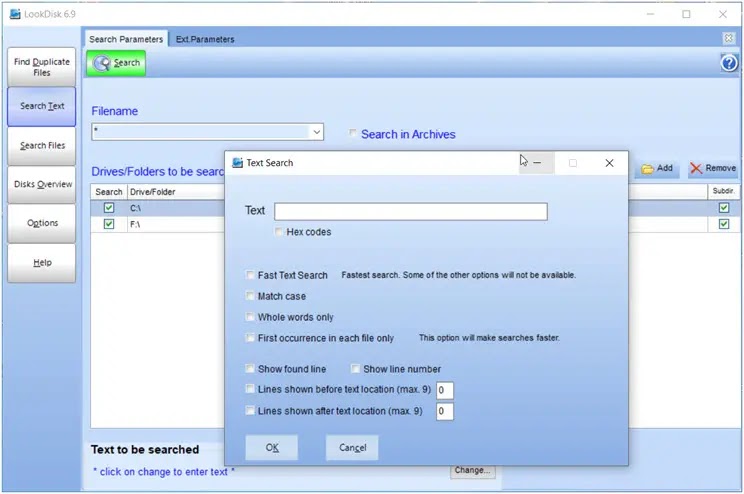The image size is (744, 494).
Task: Enable Fast Text Search option
Action: point(250,275)
